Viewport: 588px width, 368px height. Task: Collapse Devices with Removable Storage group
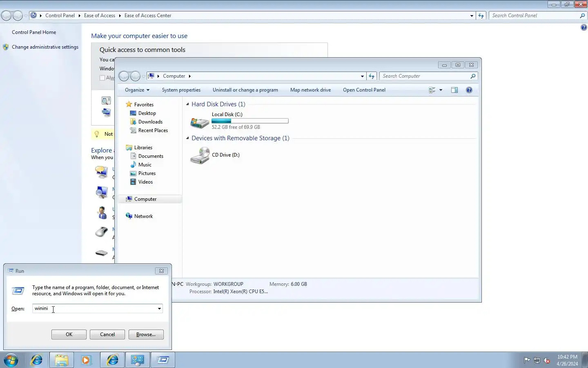[x=188, y=138]
